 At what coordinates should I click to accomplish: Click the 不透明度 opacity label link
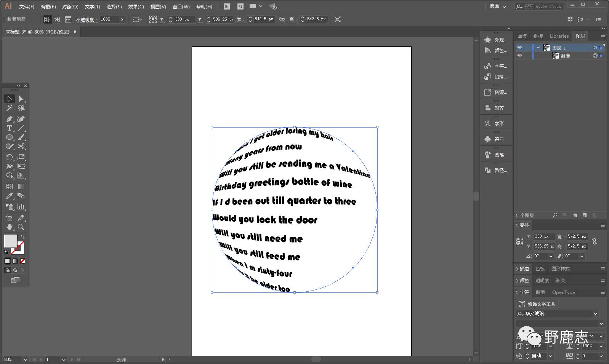tap(86, 19)
